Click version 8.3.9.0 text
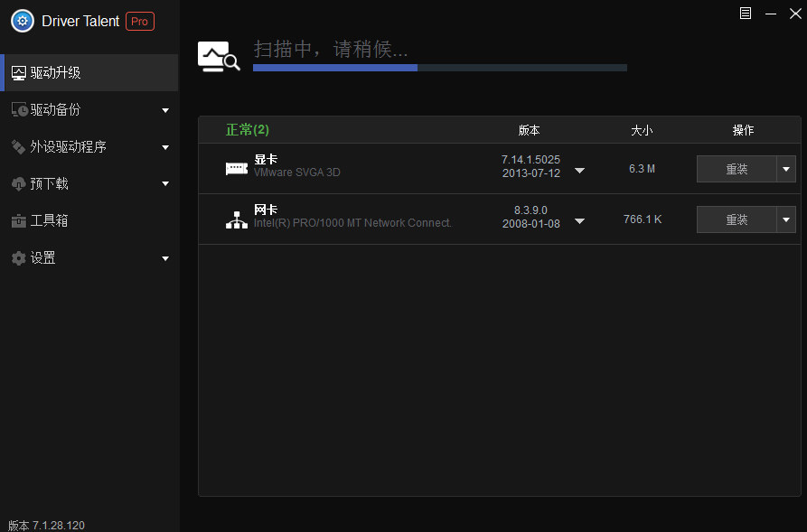807x532 pixels. coord(530,210)
